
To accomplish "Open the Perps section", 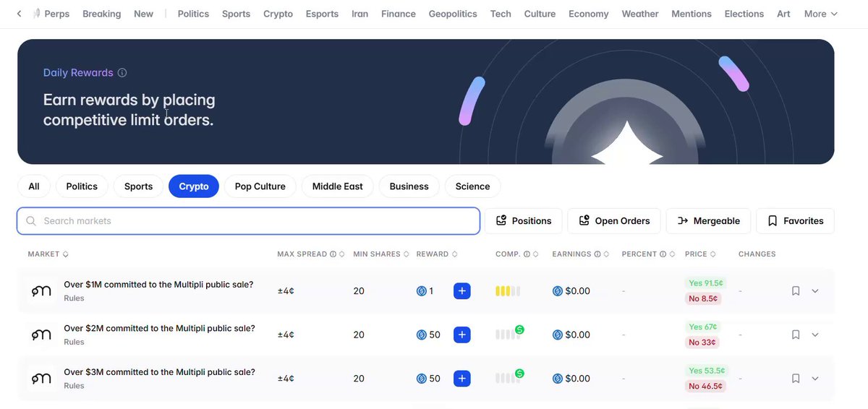I will pyautogui.click(x=51, y=14).
